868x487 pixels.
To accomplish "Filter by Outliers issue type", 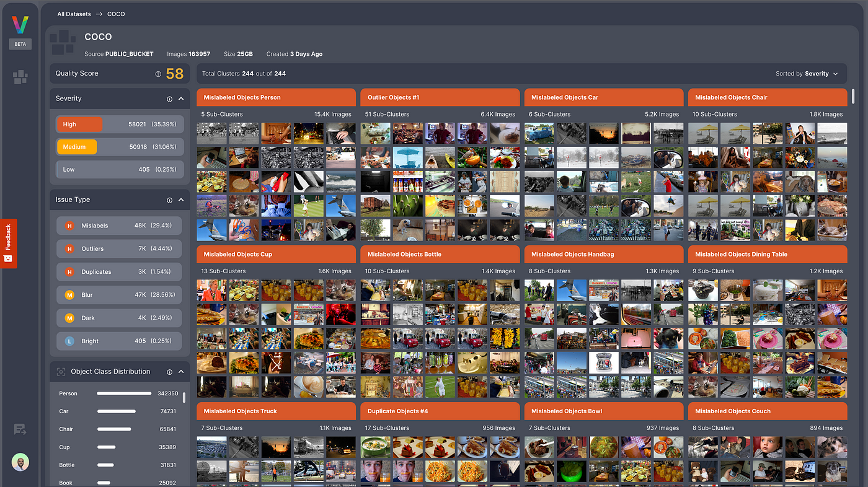I will coord(119,248).
